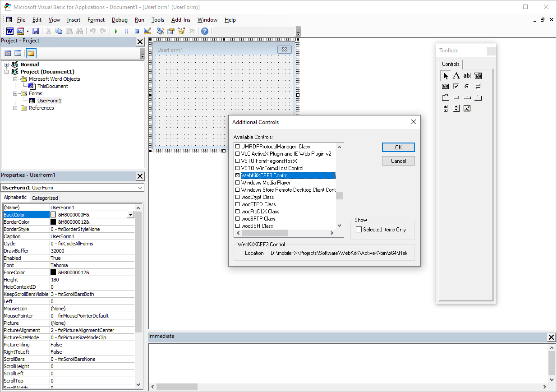
Task: Pick the Select Objects arrow in Toolbox
Action: tap(446, 75)
